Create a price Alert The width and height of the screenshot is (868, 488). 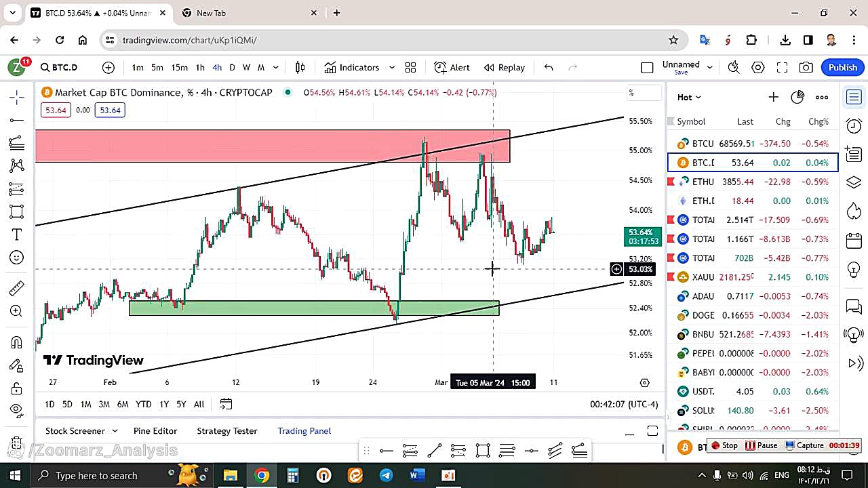tap(452, 67)
